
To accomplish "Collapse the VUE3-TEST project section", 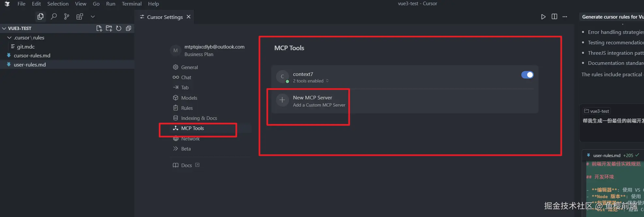I will pos(4,28).
